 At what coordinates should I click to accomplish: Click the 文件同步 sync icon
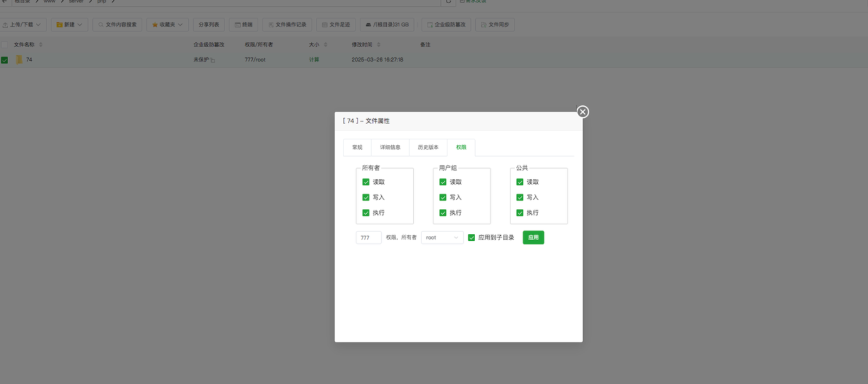pos(483,24)
